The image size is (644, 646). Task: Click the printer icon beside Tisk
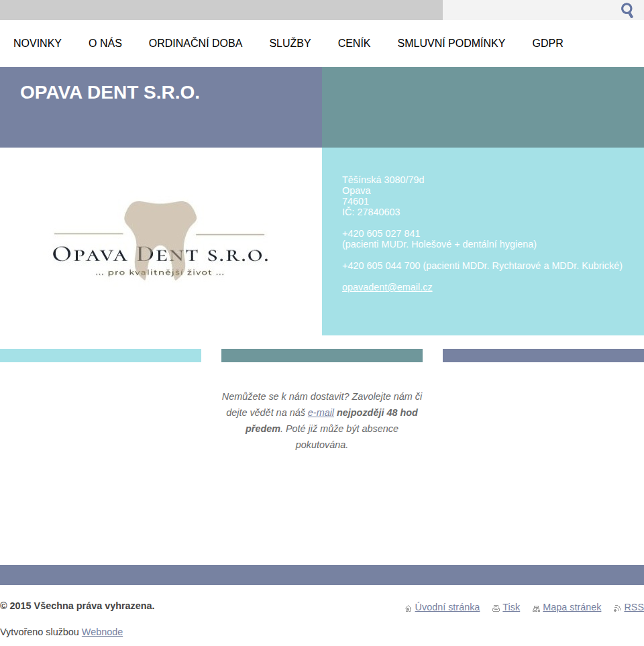click(x=496, y=608)
